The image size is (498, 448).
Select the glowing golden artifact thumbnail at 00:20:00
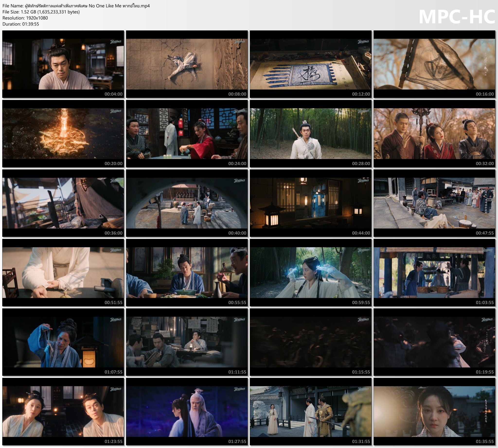point(63,133)
